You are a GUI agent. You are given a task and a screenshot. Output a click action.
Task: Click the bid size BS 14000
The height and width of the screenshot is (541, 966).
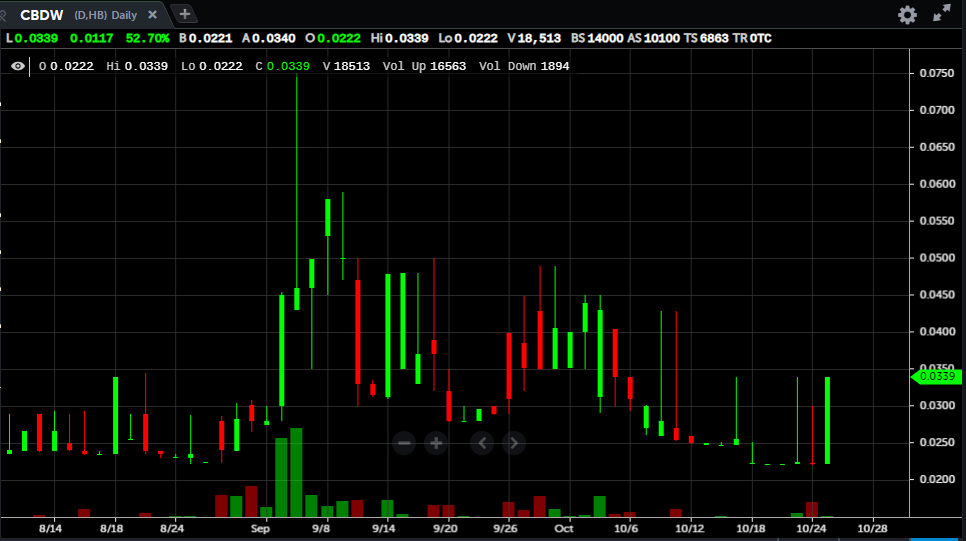(x=597, y=38)
